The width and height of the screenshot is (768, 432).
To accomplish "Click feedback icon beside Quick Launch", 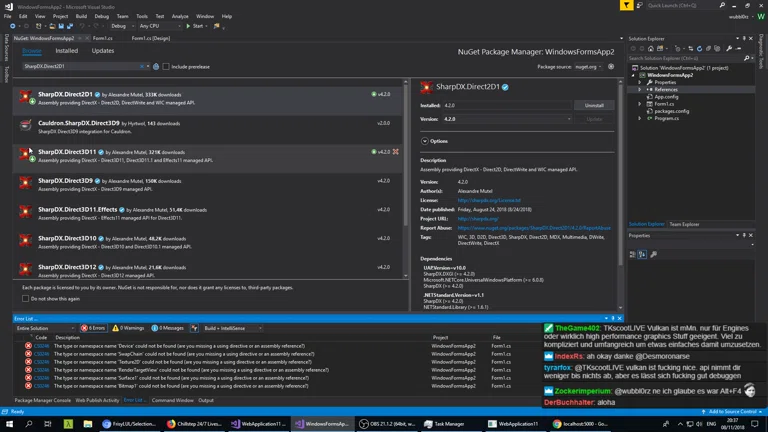I will click(x=639, y=5).
